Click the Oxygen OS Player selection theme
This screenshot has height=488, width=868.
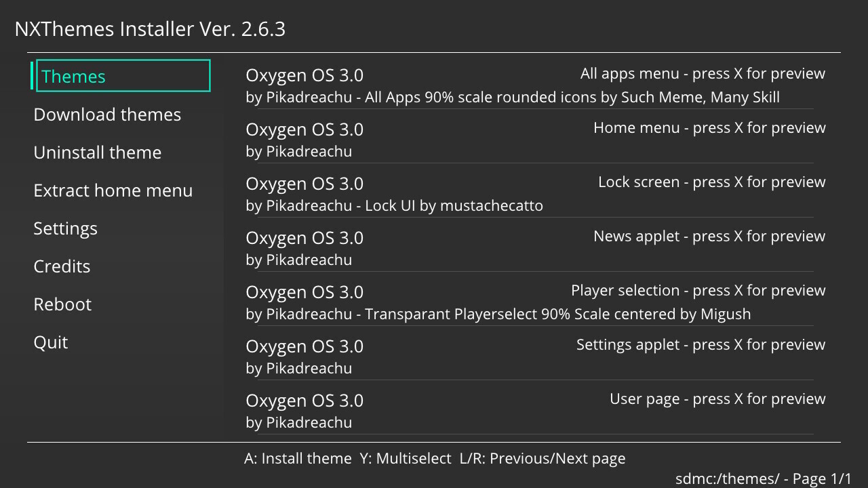[535, 302]
